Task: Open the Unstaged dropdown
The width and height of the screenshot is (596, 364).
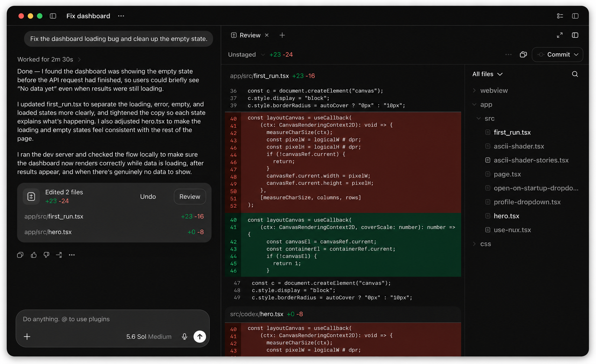Action: 246,55
